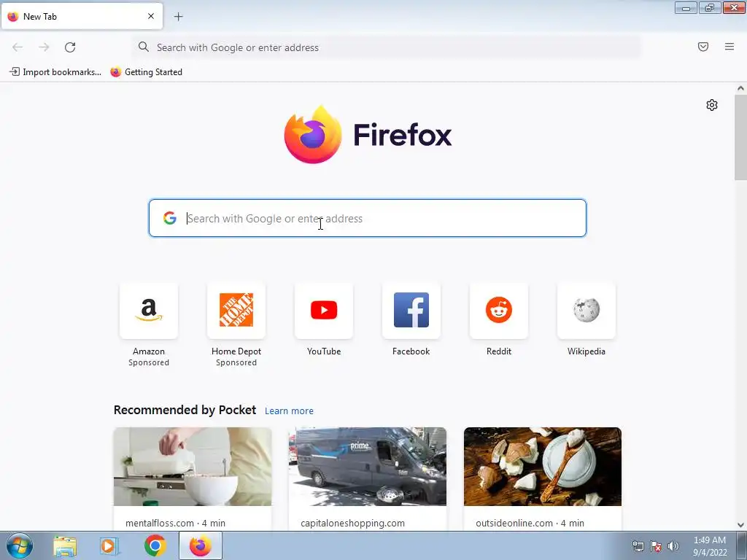The width and height of the screenshot is (747, 560).
Task: Open the capitaloneshopping.com van thumbnail
Action: 368,467
